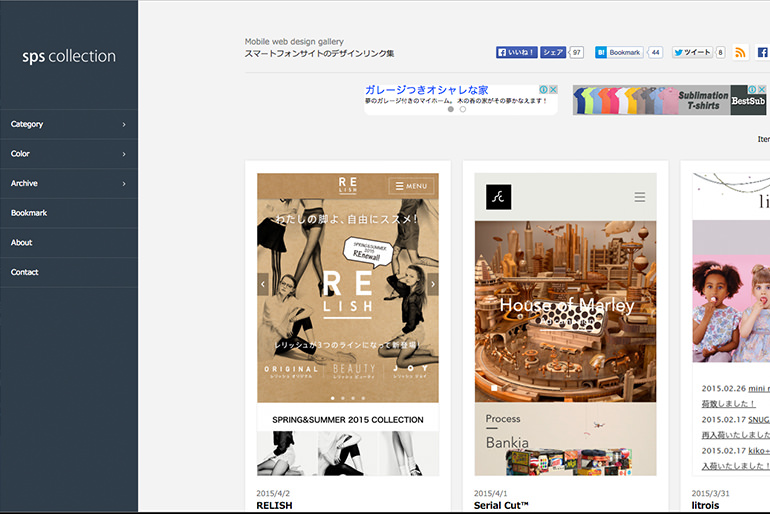Click the Hatena bookmark count 44
Image resolution: width=770 pixels, height=514 pixels.
(655, 52)
